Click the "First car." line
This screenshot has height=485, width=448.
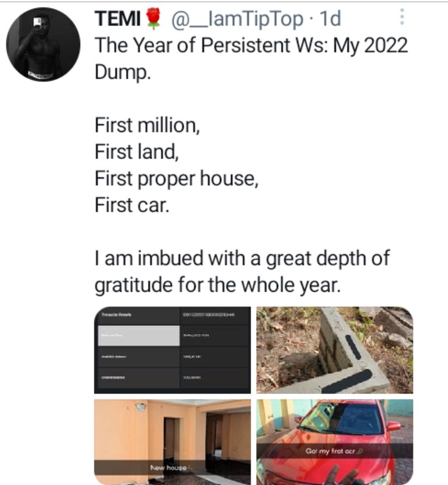pos(131,204)
